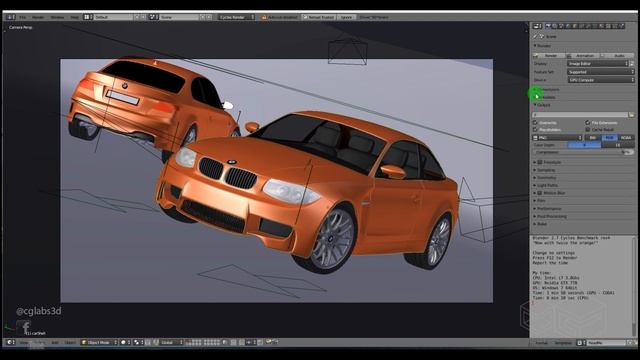Open the File menu

tap(23, 17)
